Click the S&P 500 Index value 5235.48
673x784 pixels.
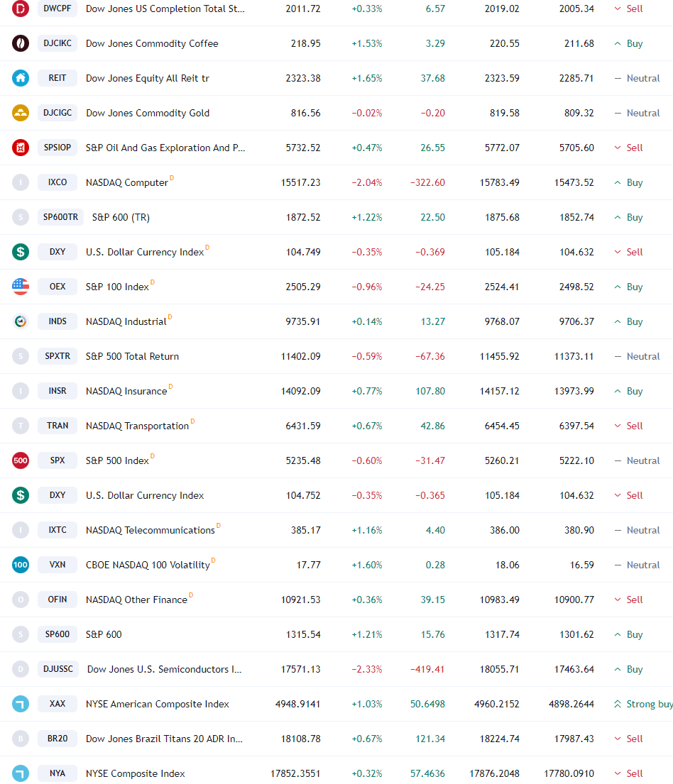click(x=303, y=460)
